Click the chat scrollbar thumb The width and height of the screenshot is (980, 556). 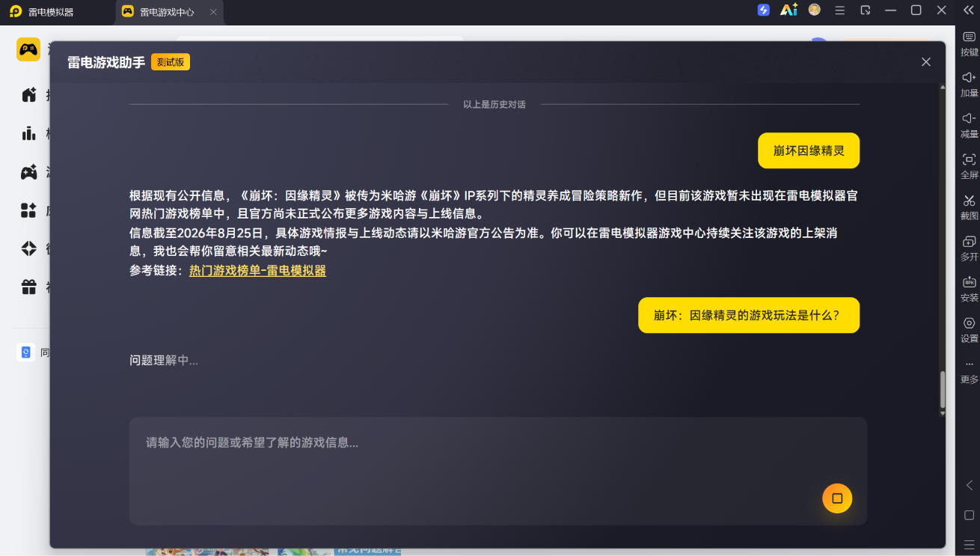point(943,389)
